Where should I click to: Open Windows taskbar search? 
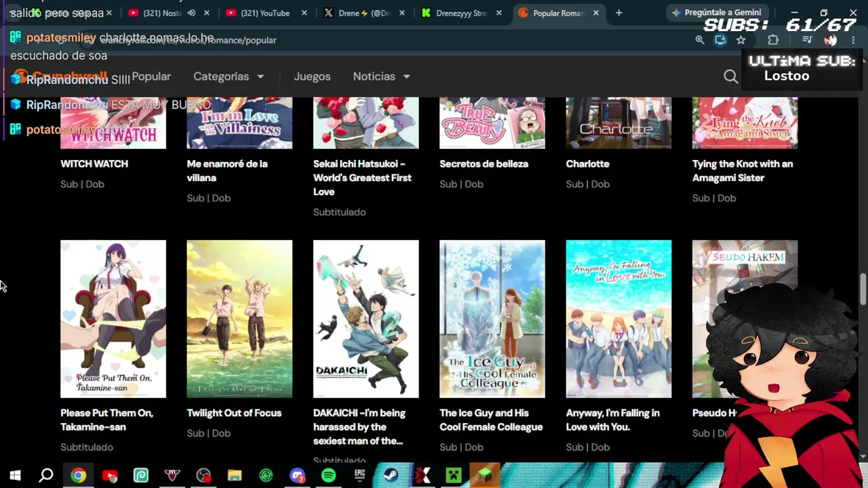pyautogui.click(x=46, y=476)
